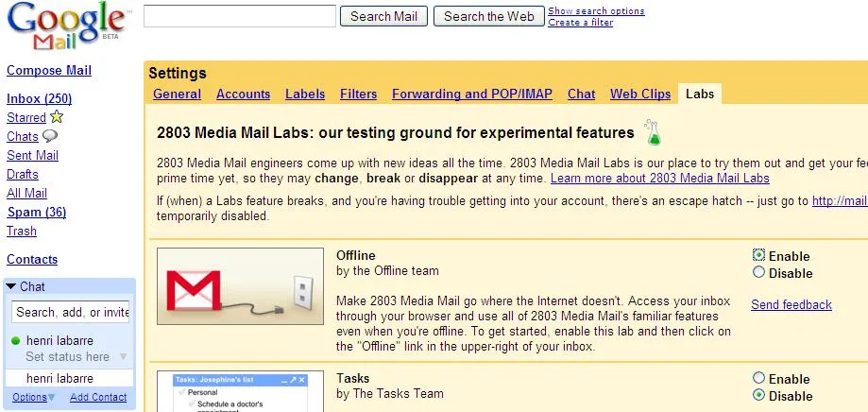The image size is (868, 412).
Task: Enable the Offline lab feature
Action: coord(758,255)
